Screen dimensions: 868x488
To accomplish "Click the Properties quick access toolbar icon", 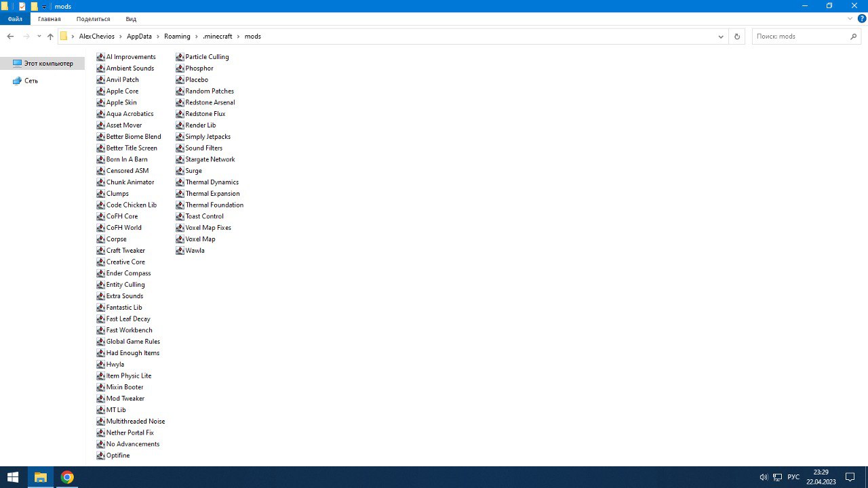I will (22, 6).
